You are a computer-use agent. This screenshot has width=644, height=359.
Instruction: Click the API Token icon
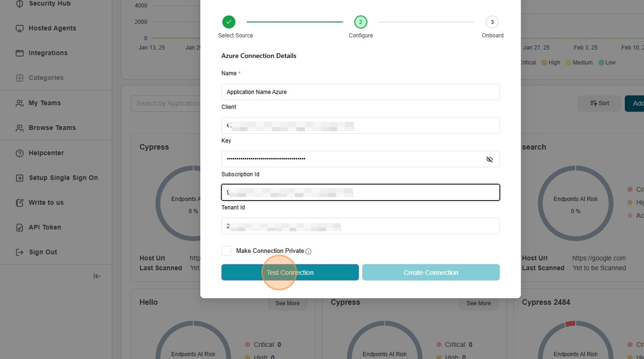[x=20, y=228]
